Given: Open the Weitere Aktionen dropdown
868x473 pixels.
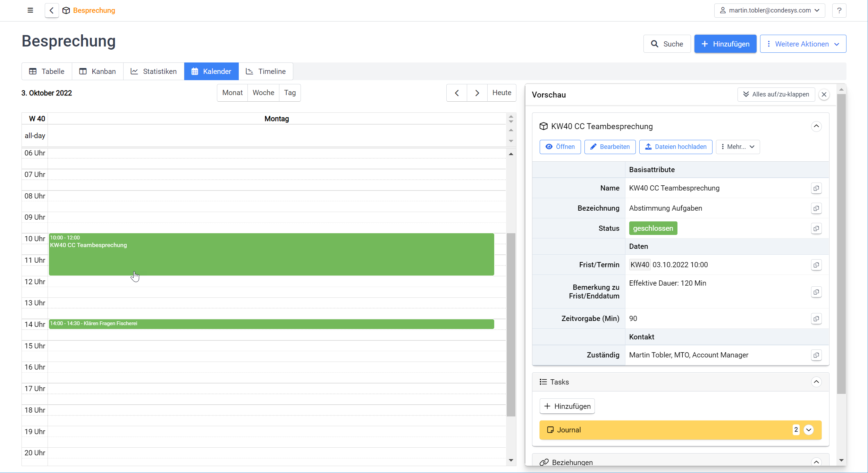Looking at the screenshot, I should pyautogui.click(x=803, y=44).
